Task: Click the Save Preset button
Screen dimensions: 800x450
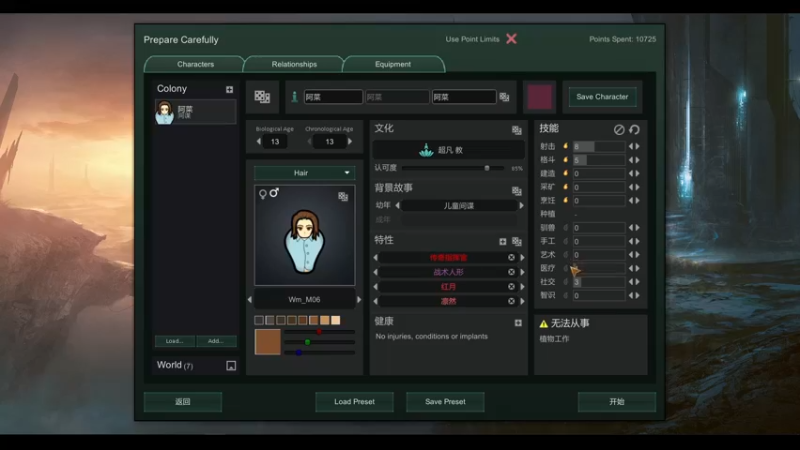Action: 445,402
